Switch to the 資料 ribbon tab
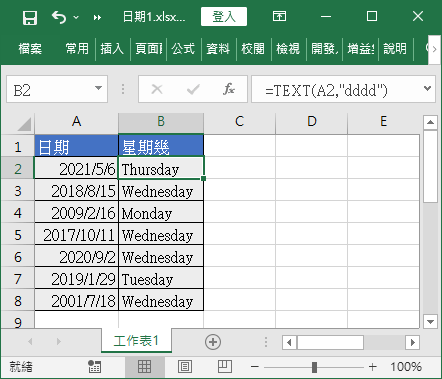Viewport: 442px width, 379px height. [218, 49]
